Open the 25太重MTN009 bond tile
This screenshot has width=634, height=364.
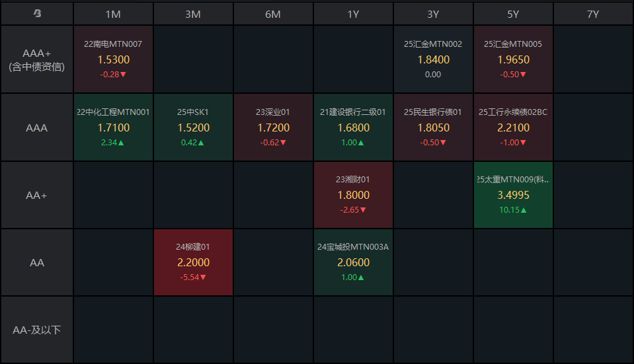click(513, 195)
